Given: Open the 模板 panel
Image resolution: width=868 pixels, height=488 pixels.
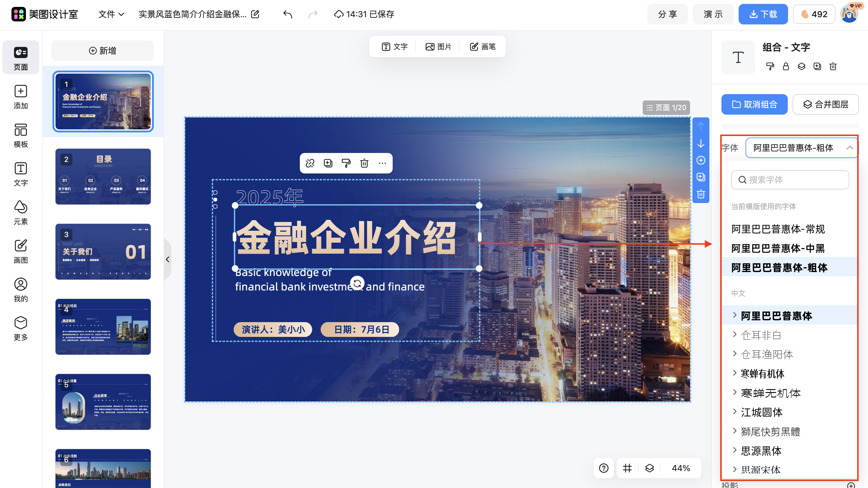Looking at the screenshot, I should [21, 135].
